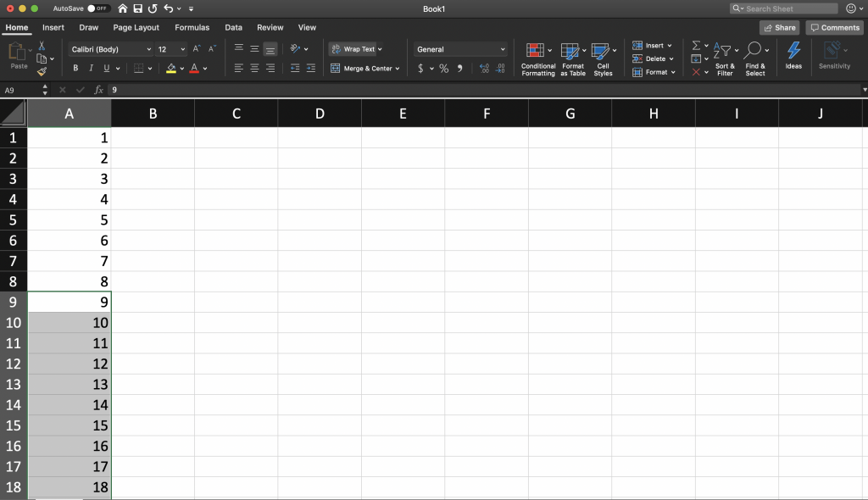868x500 pixels.
Task: Open Format as Table
Action: (x=572, y=58)
